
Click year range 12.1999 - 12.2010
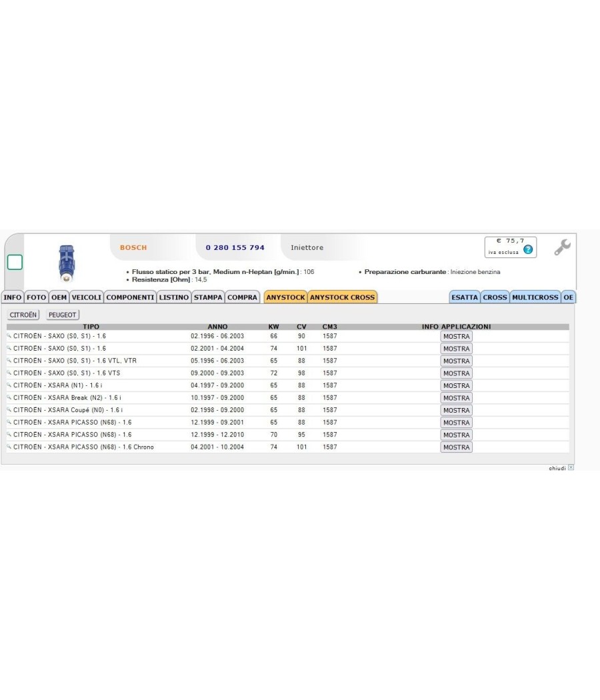217,435
